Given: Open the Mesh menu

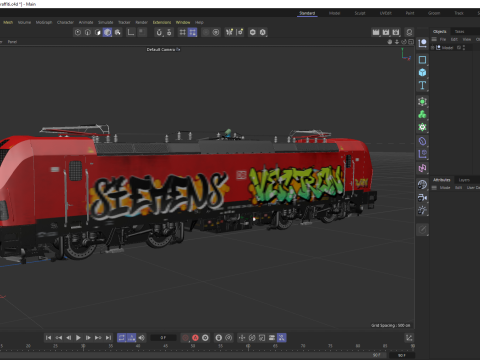Looking at the screenshot, I should [x=8, y=22].
